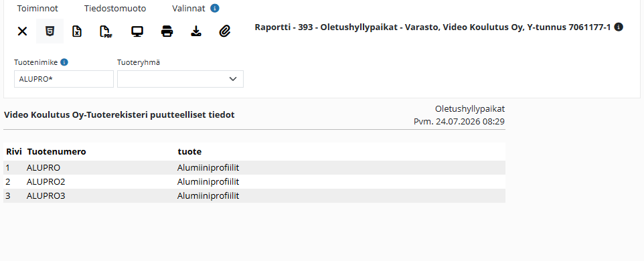The width and height of the screenshot is (644, 261).
Task: Show the report on screen via monitor icon
Action: tap(137, 31)
